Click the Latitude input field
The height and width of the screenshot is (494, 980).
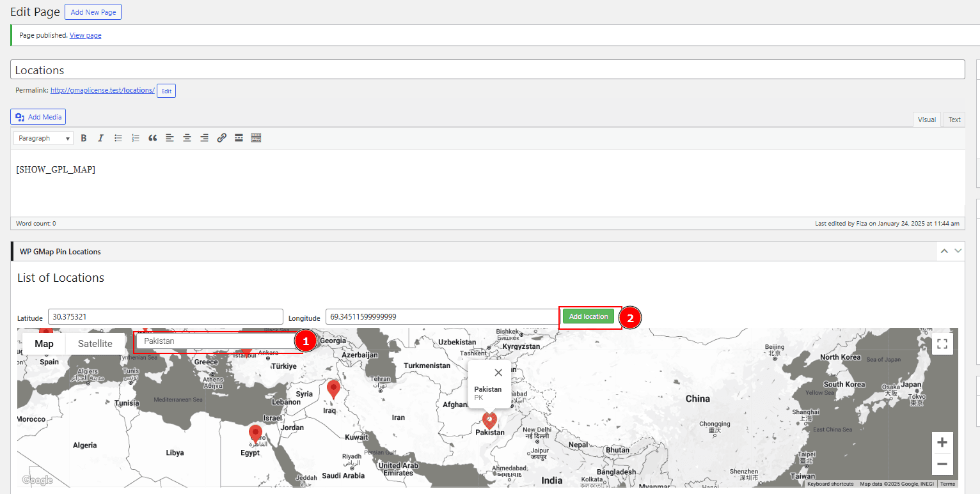(165, 316)
